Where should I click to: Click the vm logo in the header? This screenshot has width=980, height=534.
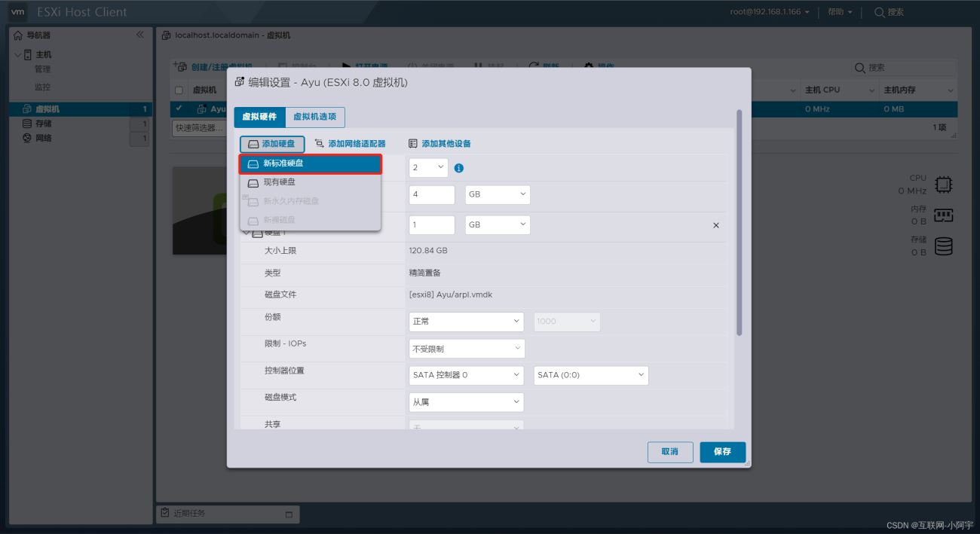[x=17, y=12]
